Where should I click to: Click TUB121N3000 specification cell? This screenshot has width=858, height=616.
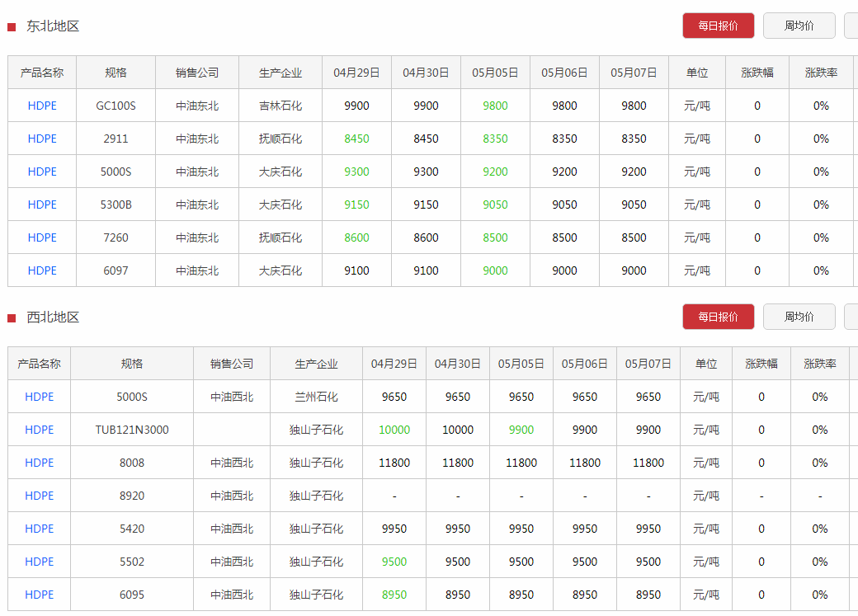(x=132, y=430)
